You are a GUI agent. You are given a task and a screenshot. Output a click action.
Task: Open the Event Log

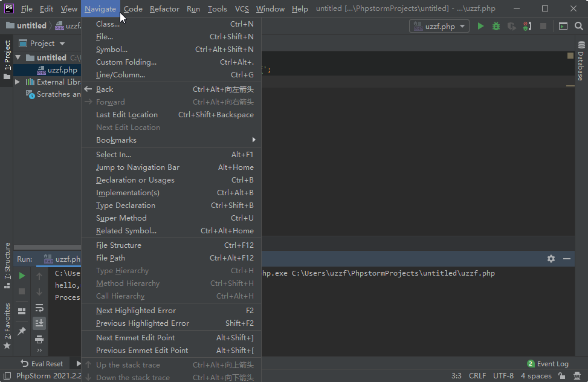click(548, 364)
